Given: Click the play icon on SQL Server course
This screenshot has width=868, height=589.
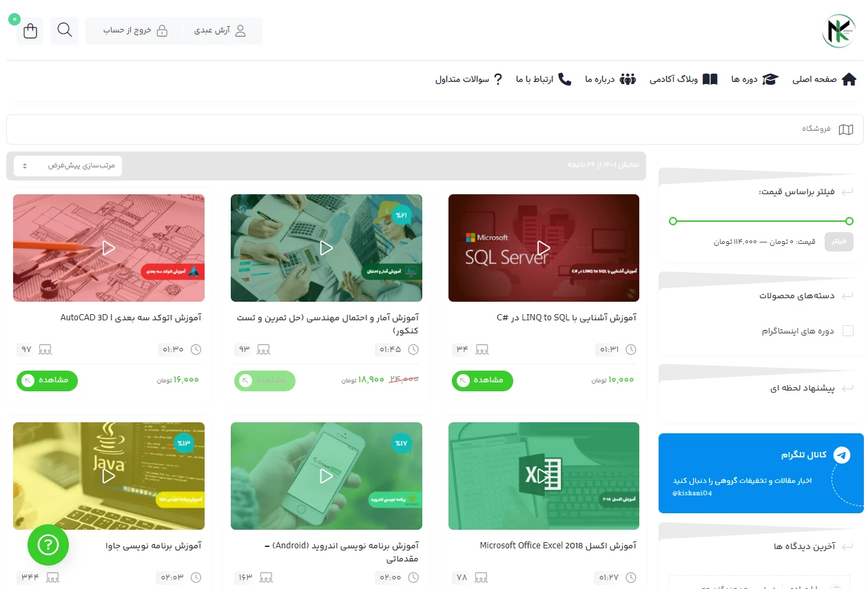Looking at the screenshot, I should click(544, 247).
